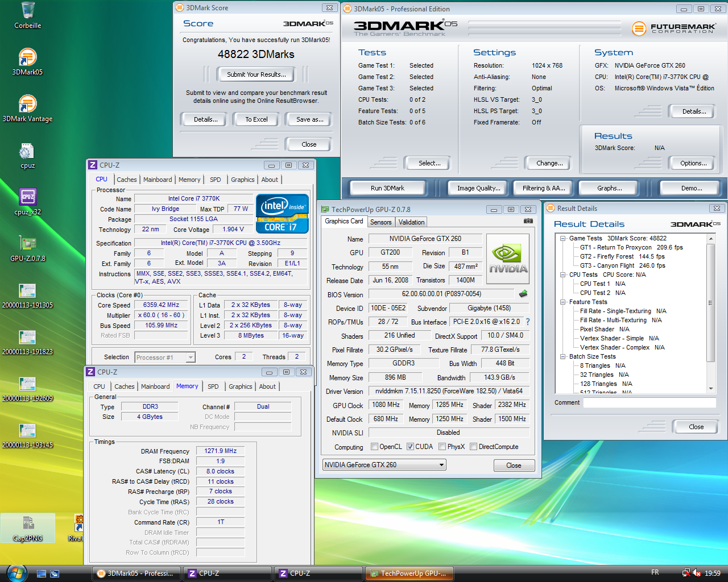
Task: Click Options button under Results
Action: tap(693, 163)
